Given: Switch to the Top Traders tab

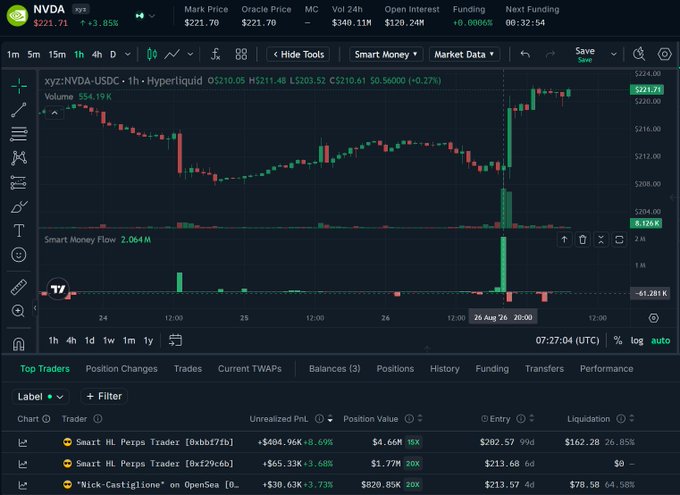Looking at the screenshot, I should 45,369.
